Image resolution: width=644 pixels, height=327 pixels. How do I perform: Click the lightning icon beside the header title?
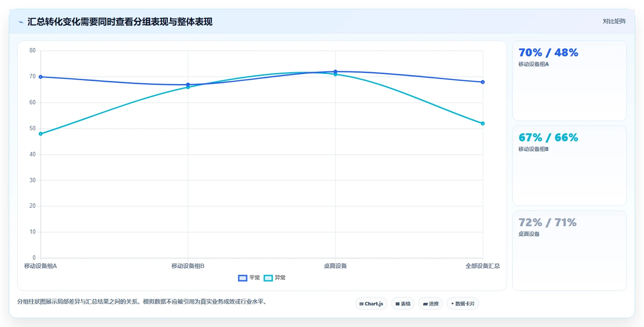coord(21,22)
